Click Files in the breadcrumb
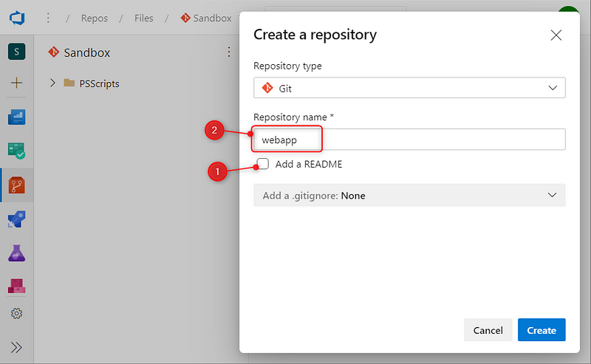 [x=144, y=18]
